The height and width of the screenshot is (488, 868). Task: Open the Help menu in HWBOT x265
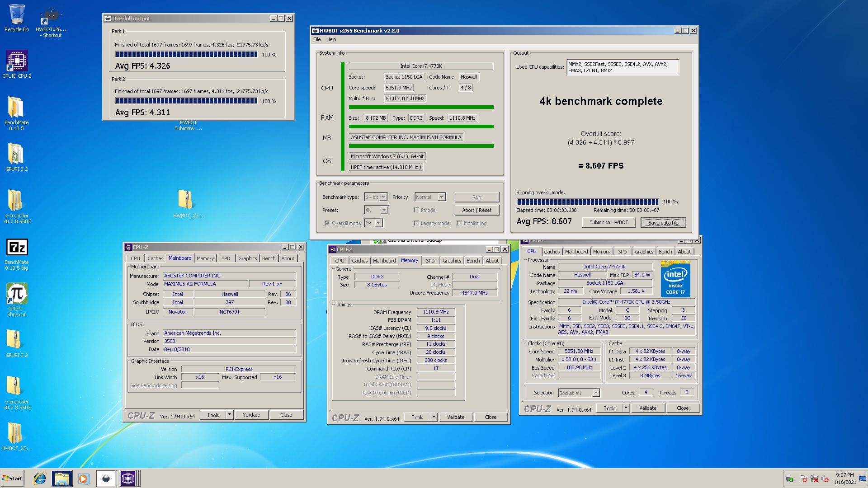(x=331, y=39)
